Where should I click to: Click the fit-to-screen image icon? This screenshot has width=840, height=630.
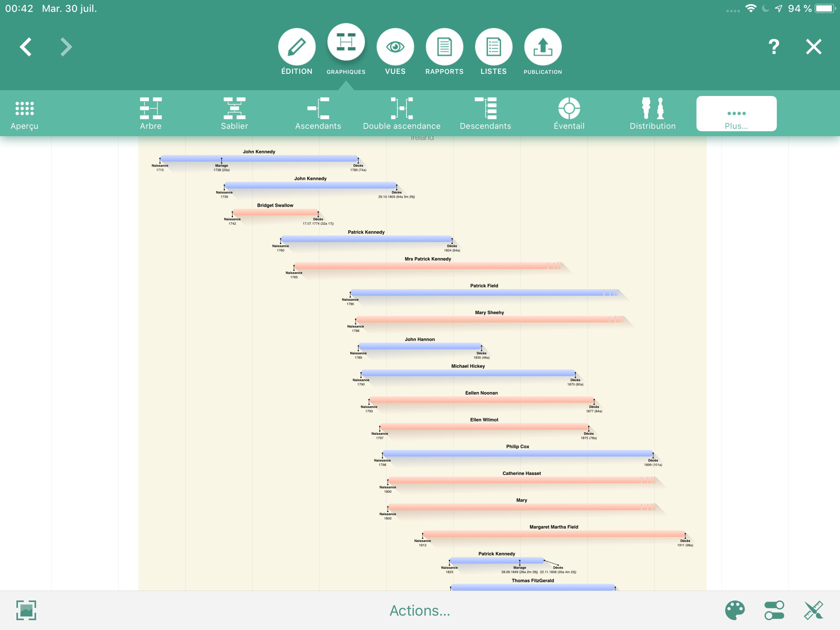coord(26,610)
